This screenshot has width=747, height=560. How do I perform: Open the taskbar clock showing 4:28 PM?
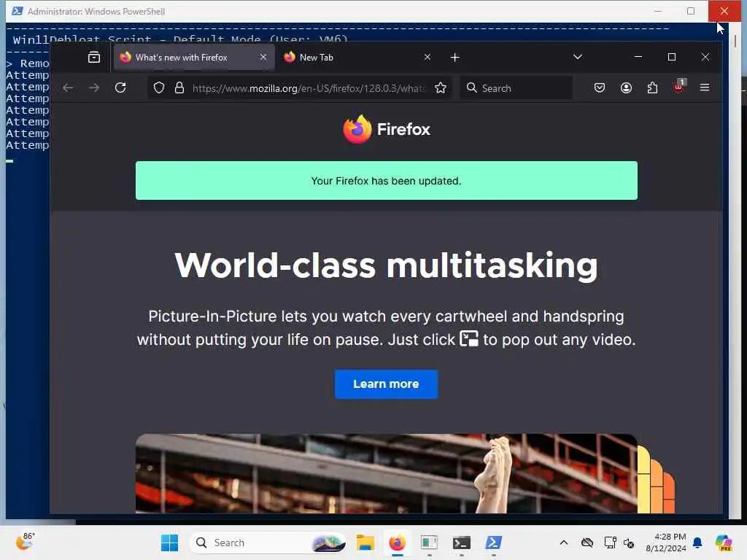pyautogui.click(x=666, y=542)
